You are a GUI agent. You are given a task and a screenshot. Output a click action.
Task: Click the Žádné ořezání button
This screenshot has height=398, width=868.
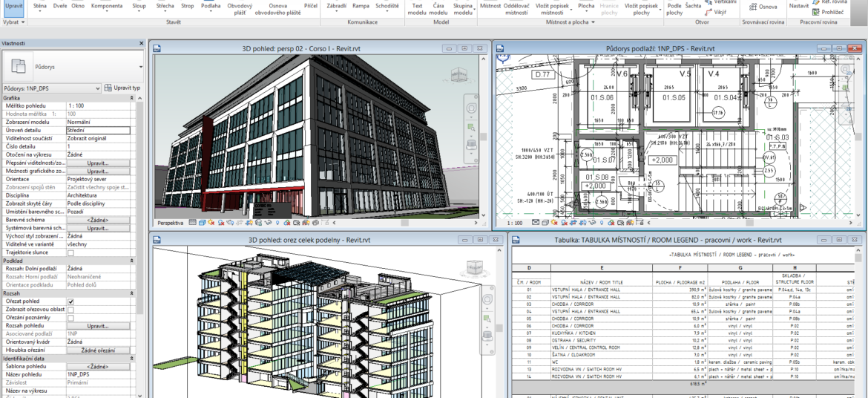tap(98, 350)
